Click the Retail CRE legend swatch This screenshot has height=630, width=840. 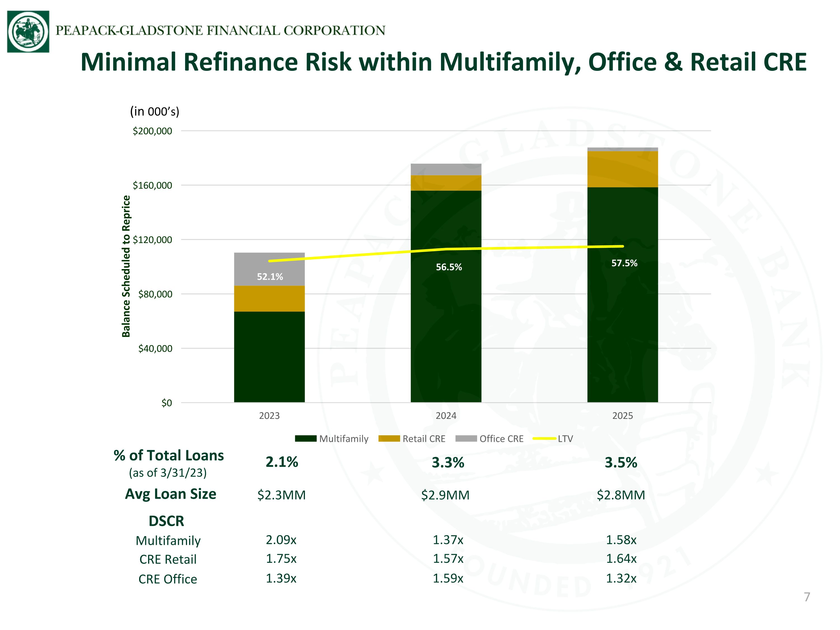tap(389, 438)
